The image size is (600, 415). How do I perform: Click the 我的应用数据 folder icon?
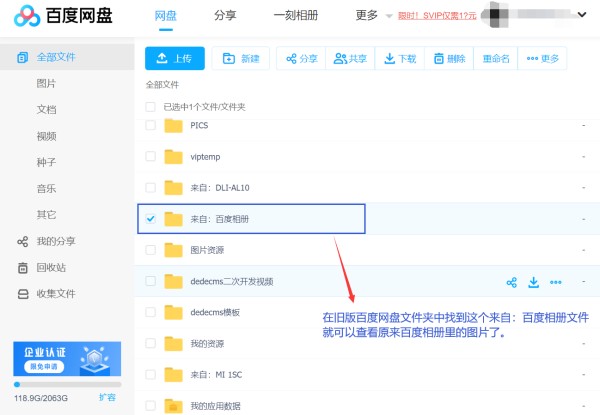(x=173, y=405)
